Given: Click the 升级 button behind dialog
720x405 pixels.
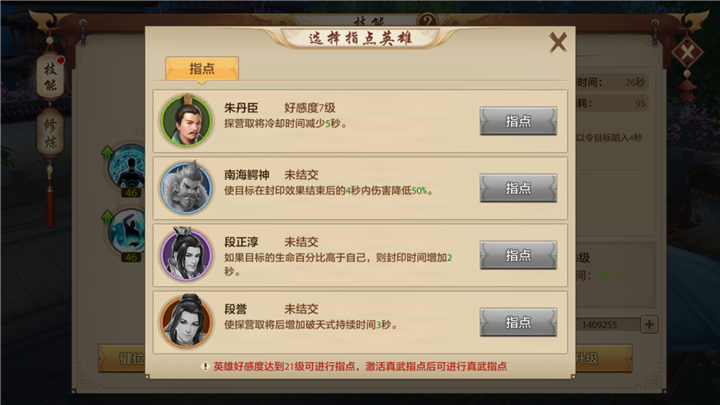Looking at the screenshot, I should pyautogui.click(x=603, y=358).
